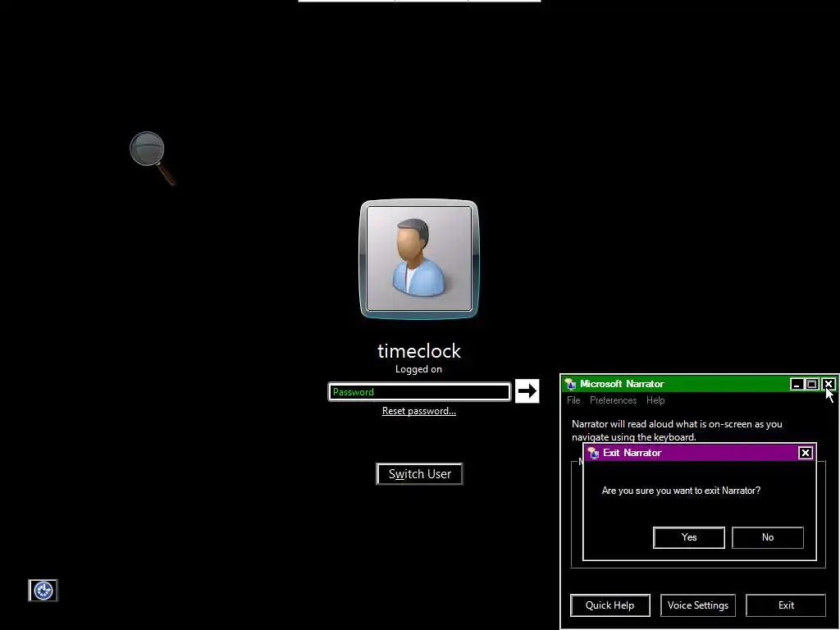Click the timeclock user account picture

[419, 258]
